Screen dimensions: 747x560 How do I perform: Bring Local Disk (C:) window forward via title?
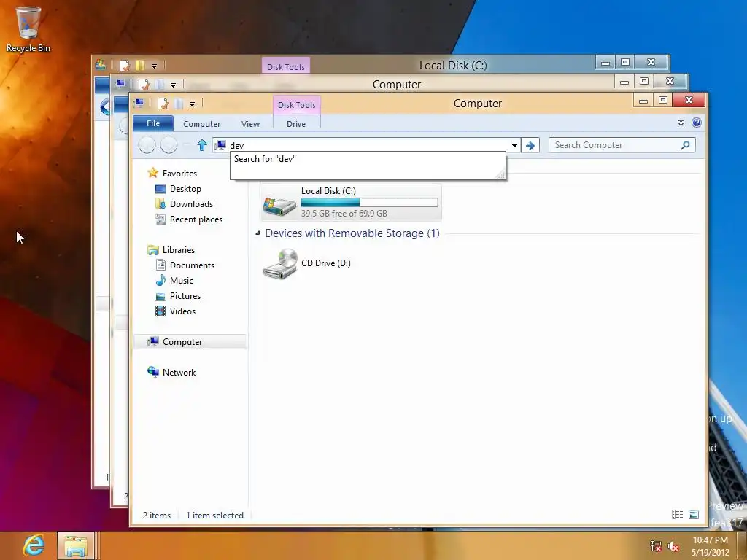tap(453, 65)
